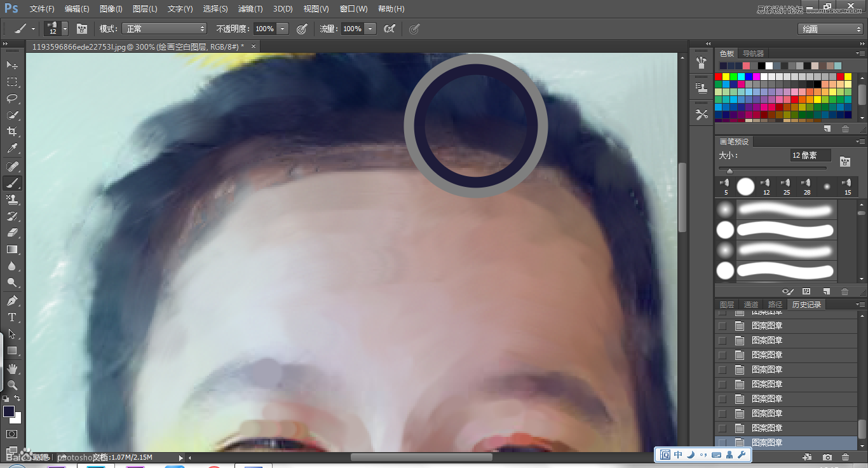Select the soft round 28 brush preset
The image size is (868, 468).
tap(805, 186)
